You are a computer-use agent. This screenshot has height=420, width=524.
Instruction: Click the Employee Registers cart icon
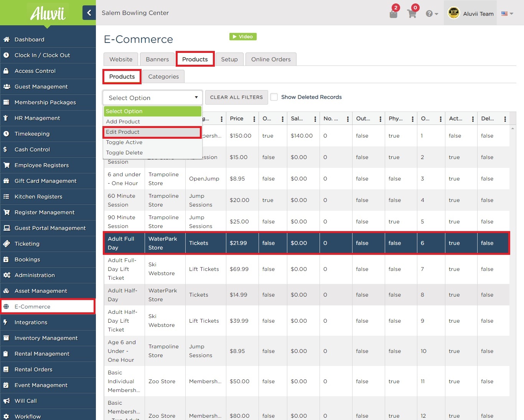coord(7,165)
